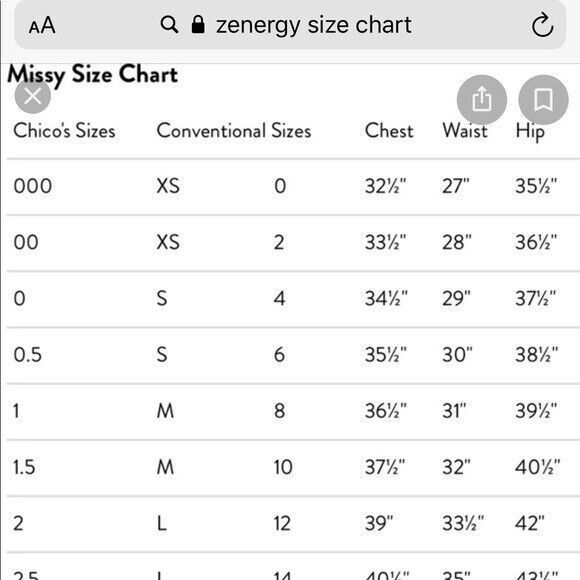Select the Missy Size Chart heading
Screen dimensions: 580x580
[92, 74]
